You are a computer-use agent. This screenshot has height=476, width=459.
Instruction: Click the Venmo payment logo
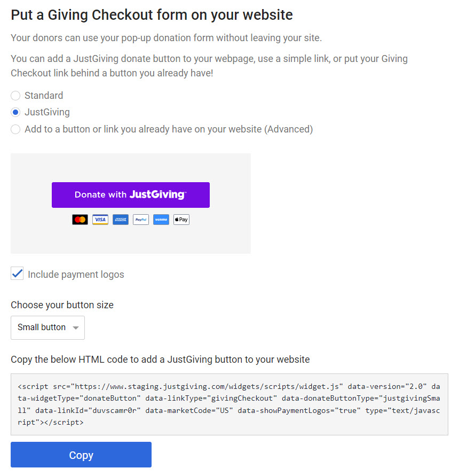click(161, 220)
